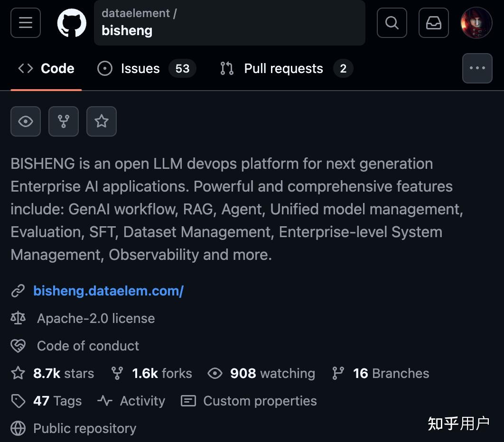View the 8.7k stars list
Viewport: 504px width, 442px height.
pyautogui.click(x=63, y=373)
